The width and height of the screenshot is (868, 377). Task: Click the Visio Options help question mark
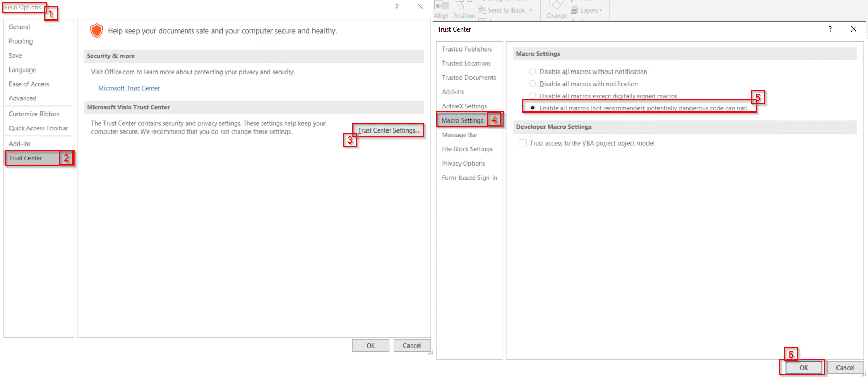click(x=396, y=7)
